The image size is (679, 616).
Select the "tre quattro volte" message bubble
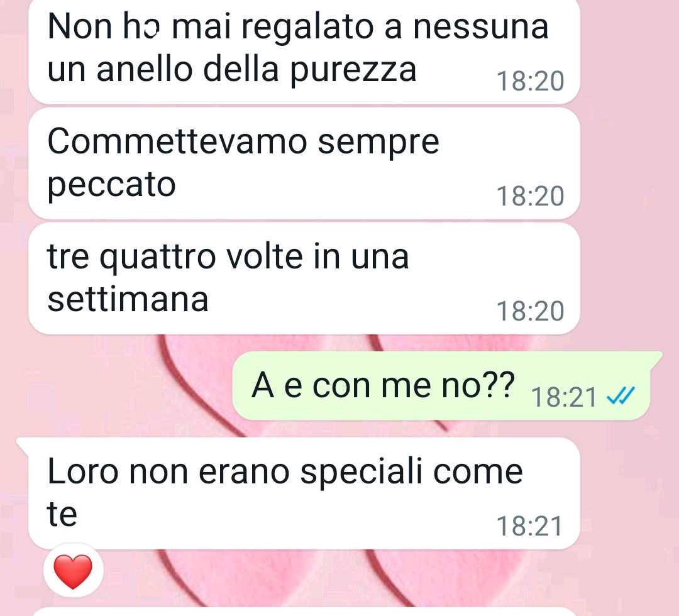point(304,278)
